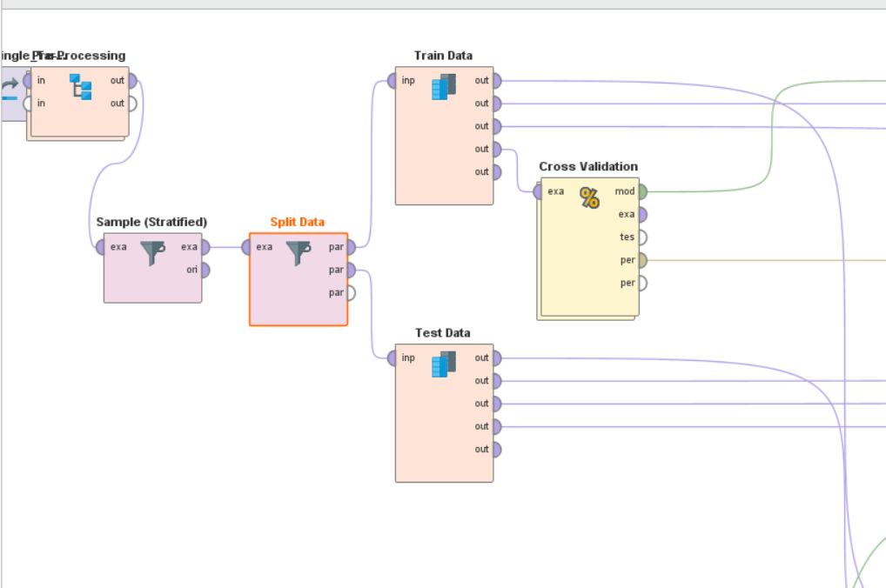The image size is (886, 588).
Task: Select the Test Data operator title
Action: (x=442, y=332)
